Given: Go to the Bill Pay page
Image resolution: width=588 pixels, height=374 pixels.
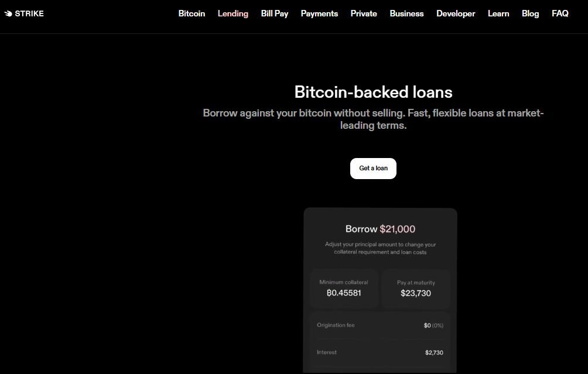Looking at the screenshot, I should coord(275,13).
